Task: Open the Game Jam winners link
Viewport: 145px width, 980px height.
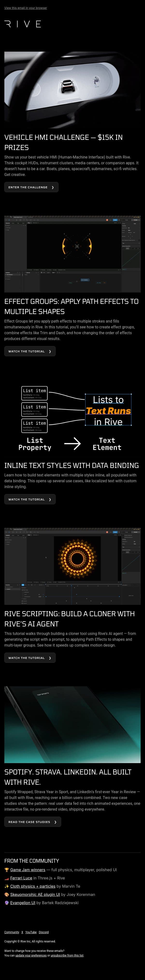Action: pos(28,870)
